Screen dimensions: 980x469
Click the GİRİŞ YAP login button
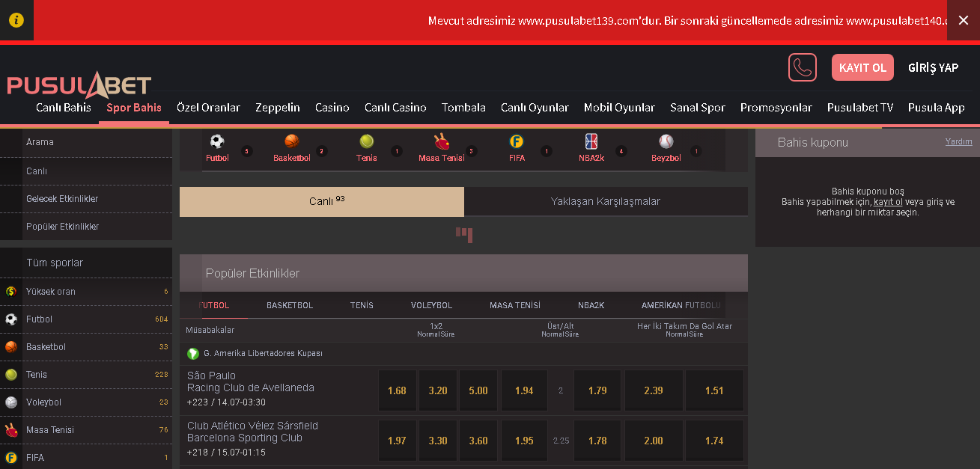[933, 67]
